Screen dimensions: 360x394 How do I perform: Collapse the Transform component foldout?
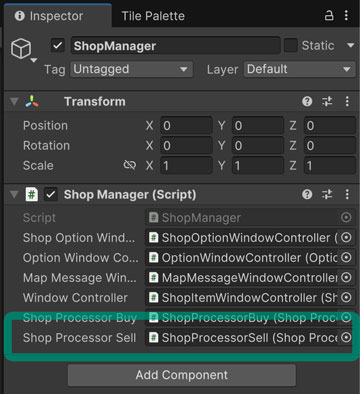[x=14, y=101]
